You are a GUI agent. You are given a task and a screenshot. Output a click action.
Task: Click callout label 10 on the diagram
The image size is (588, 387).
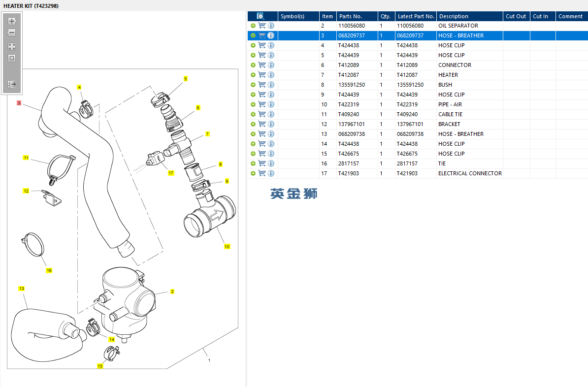pos(227,247)
